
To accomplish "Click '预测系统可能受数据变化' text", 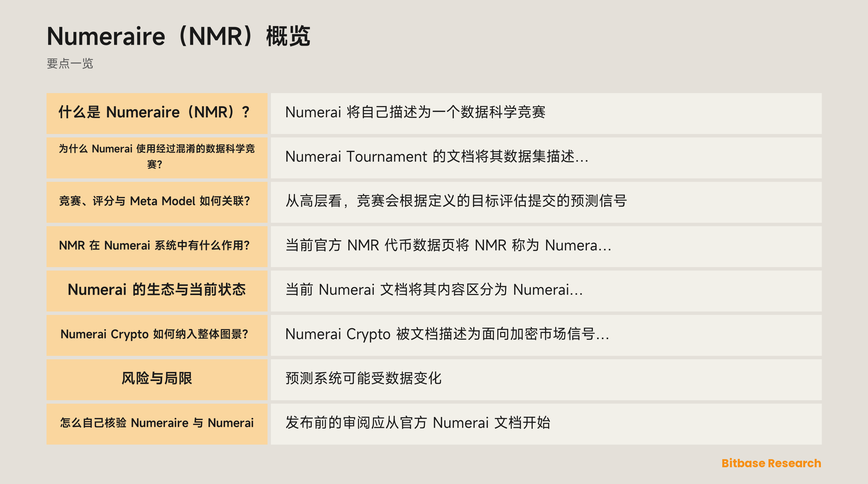I will (x=363, y=378).
